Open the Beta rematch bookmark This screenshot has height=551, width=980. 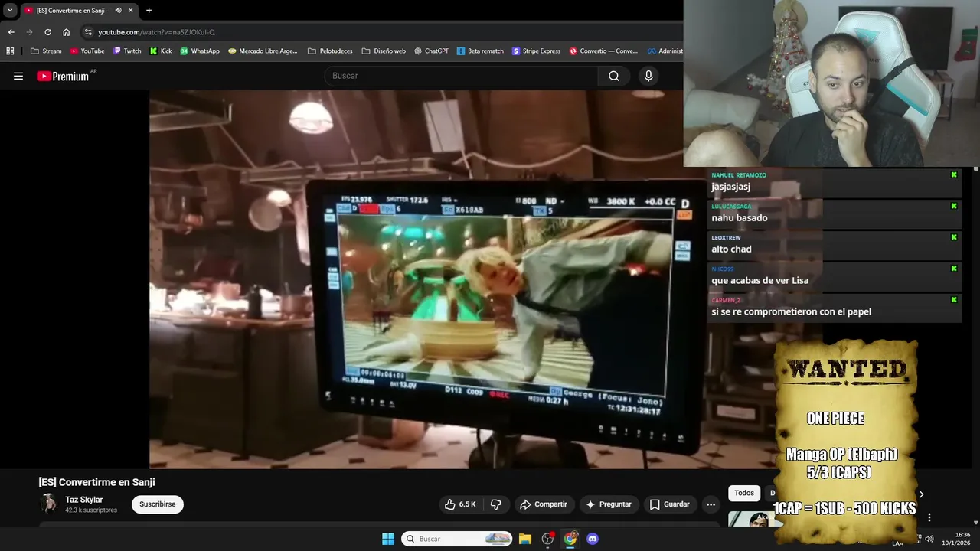tap(481, 51)
